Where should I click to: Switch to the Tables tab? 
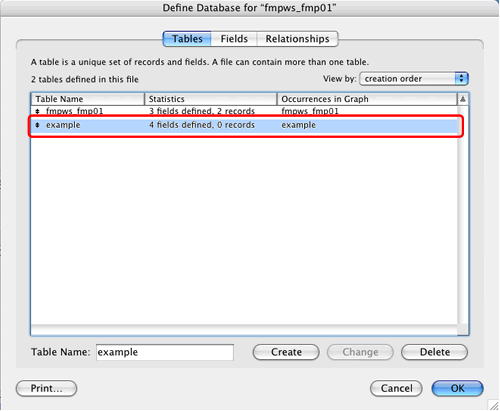tap(187, 39)
